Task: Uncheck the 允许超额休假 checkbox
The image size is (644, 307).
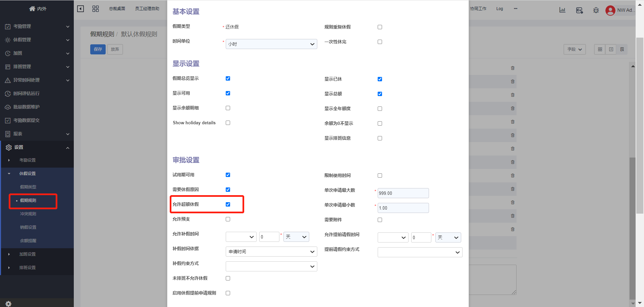Action: click(x=228, y=204)
